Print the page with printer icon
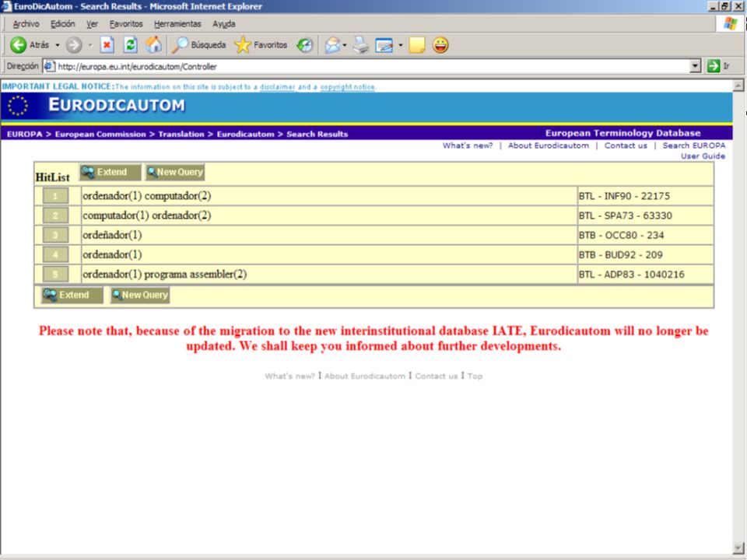The height and width of the screenshot is (560, 747). (360, 45)
